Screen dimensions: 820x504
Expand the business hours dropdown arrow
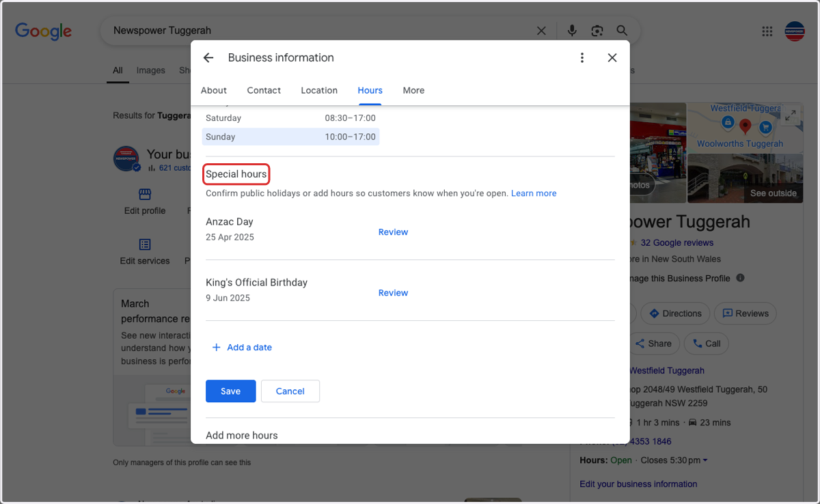click(x=705, y=460)
